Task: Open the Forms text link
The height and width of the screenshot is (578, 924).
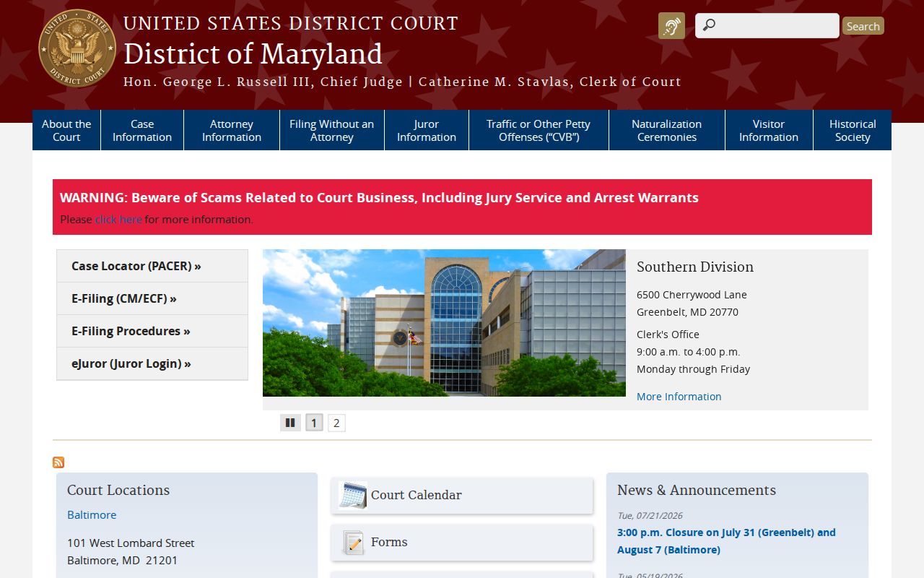Action: click(x=389, y=542)
